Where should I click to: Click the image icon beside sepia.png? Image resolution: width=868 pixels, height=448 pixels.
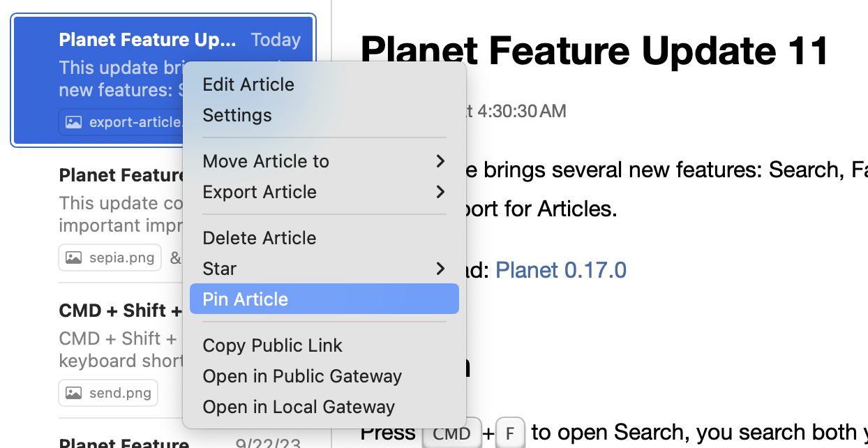[x=73, y=257]
